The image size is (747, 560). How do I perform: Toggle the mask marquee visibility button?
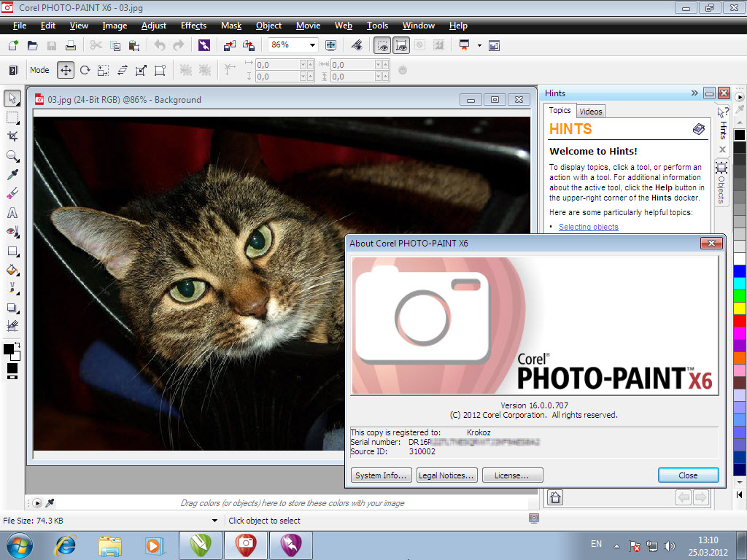point(382,45)
